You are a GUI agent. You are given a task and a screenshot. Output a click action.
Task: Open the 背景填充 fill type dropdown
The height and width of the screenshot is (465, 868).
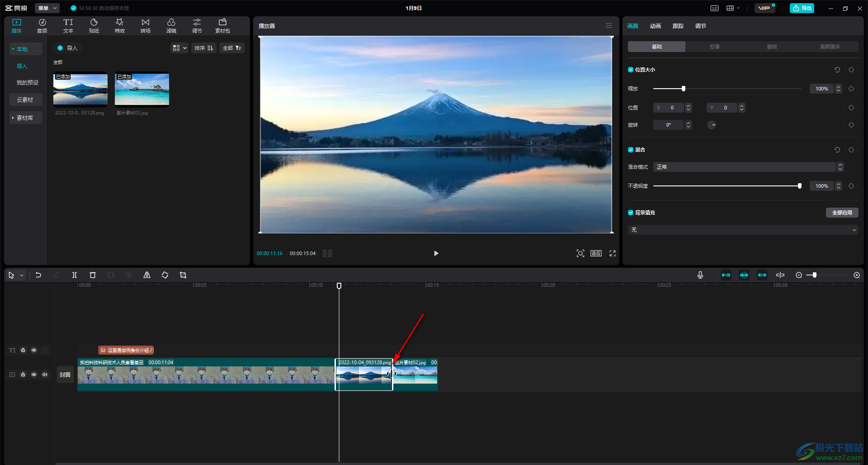click(743, 230)
